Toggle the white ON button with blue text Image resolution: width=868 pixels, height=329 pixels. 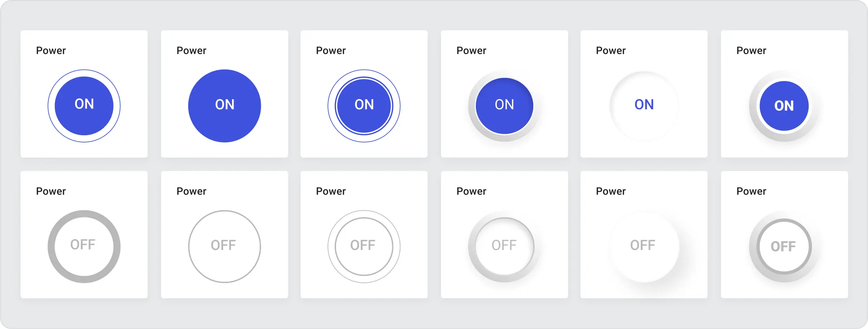(644, 106)
